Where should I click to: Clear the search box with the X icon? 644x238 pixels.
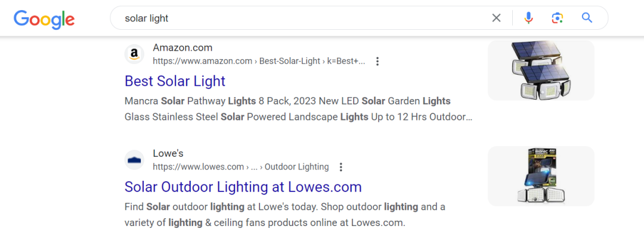pyautogui.click(x=497, y=18)
